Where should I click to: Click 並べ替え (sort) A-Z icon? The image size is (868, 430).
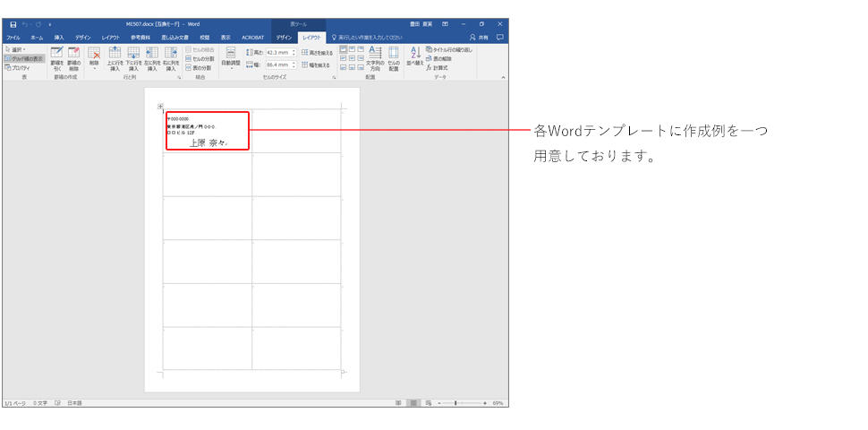(415, 56)
